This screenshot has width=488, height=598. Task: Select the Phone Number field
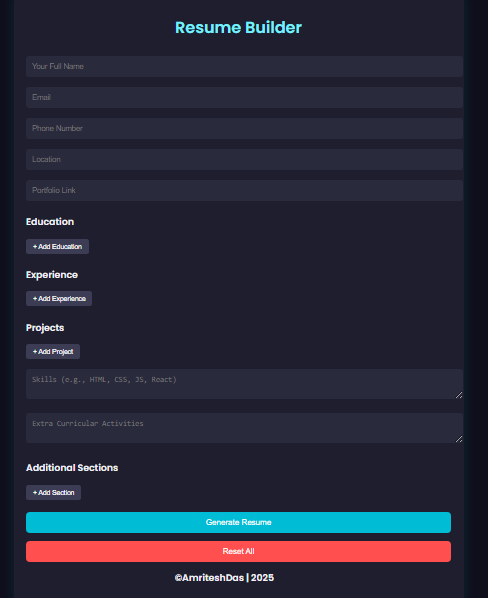pos(244,128)
